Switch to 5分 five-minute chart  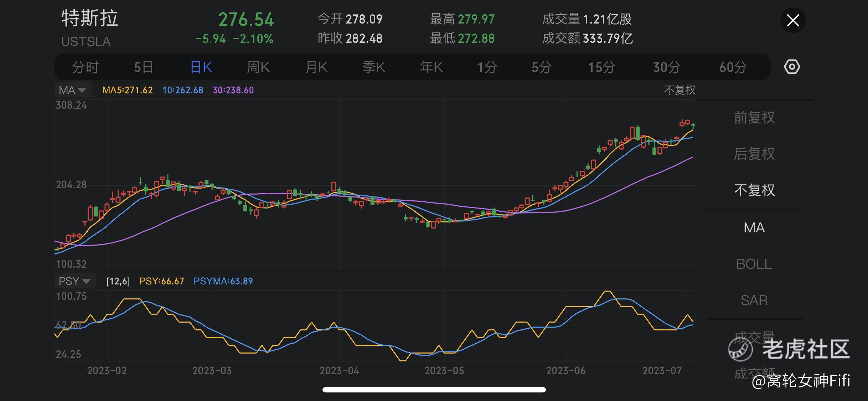pyautogui.click(x=541, y=67)
